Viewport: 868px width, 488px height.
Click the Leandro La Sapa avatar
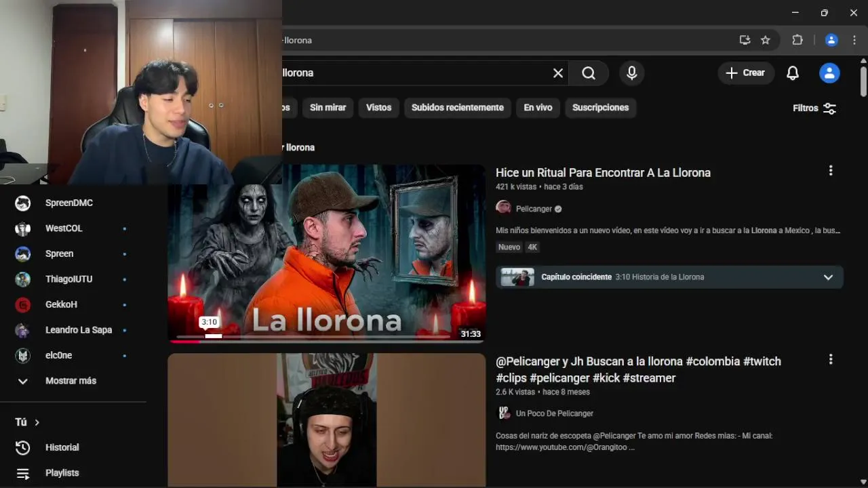tap(23, 330)
